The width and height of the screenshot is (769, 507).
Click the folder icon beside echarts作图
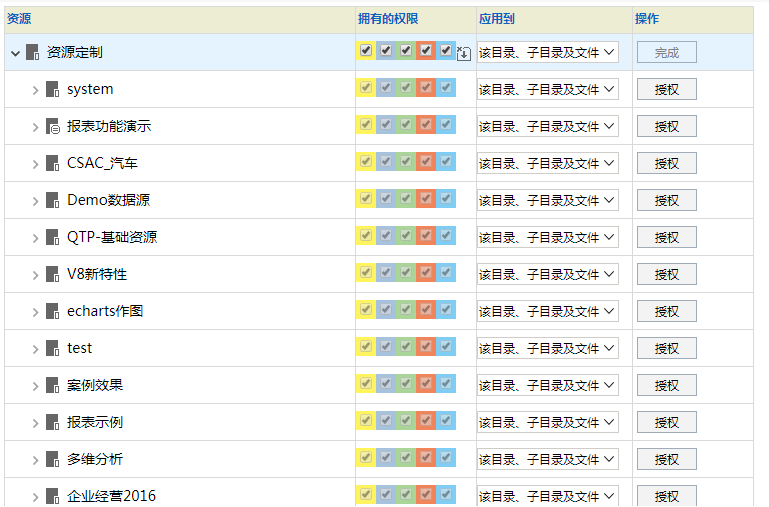pyautogui.click(x=52, y=311)
